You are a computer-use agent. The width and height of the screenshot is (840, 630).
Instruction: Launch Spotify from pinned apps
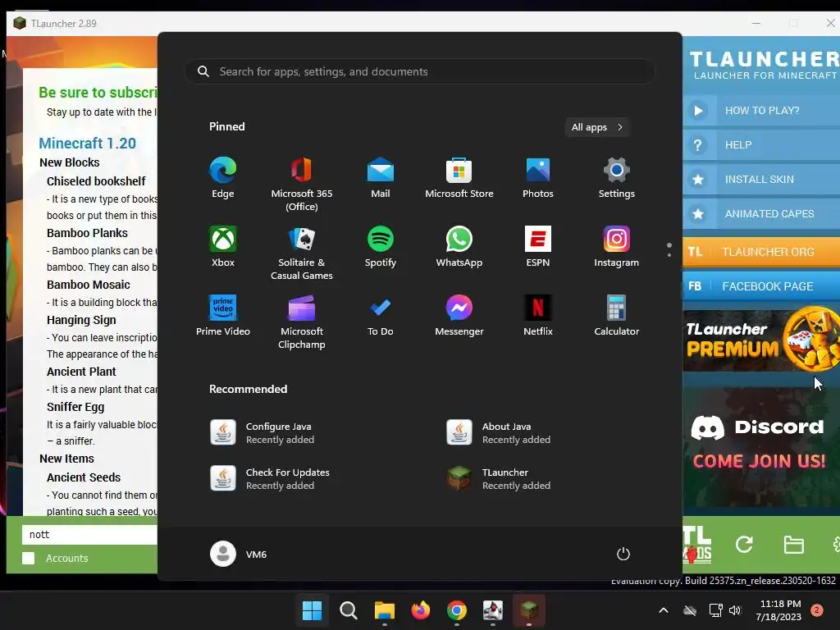[x=381, y=246]
